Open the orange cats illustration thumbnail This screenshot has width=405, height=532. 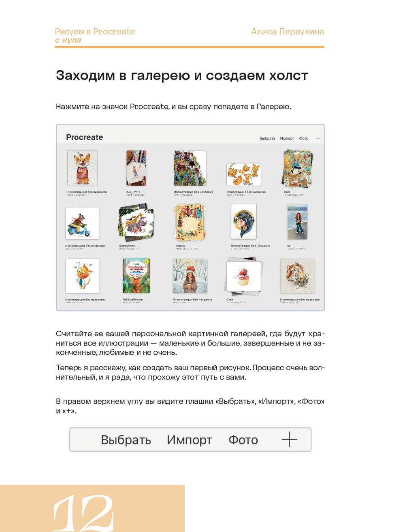(x=244, y=174)
